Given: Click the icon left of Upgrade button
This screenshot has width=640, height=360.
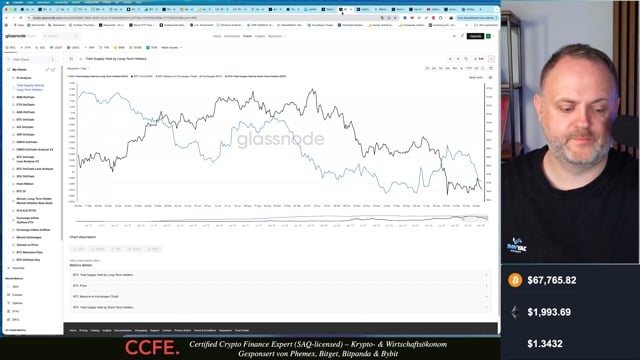Looking at the screenshot, I should pyautogui.click(x=462, y=36).
